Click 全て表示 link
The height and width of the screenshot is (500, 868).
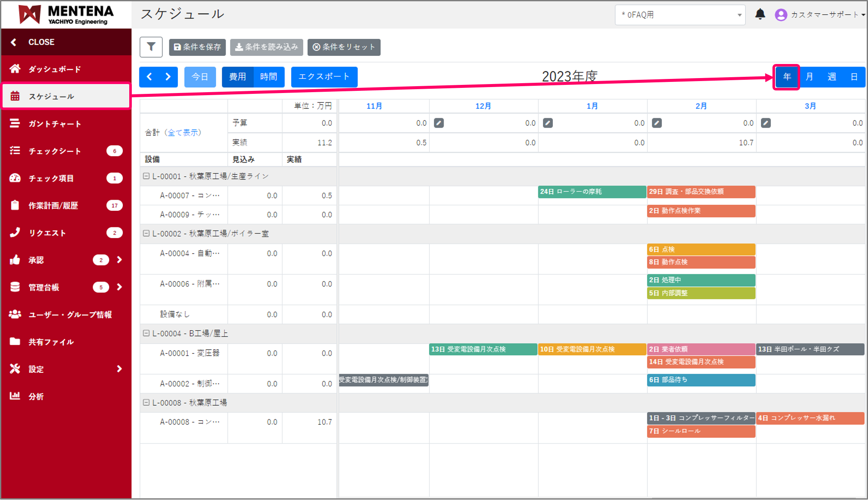183,133
